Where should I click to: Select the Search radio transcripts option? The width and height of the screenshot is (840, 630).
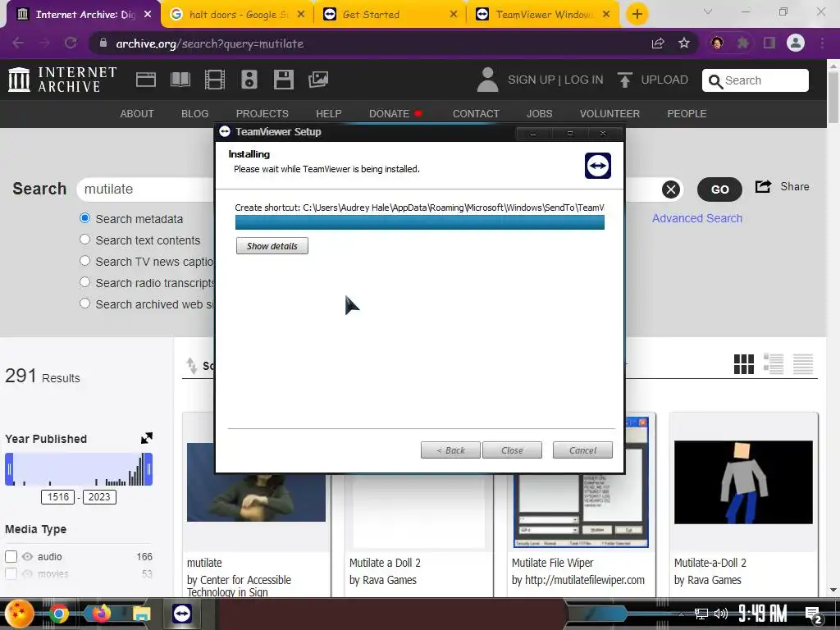84,282
